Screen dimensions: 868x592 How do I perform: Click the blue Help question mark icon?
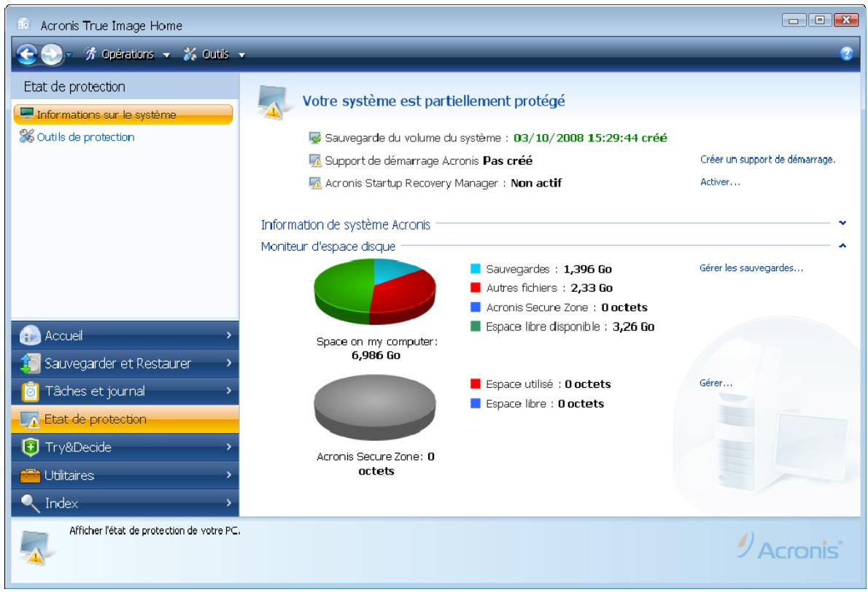[x=846, y=53]
